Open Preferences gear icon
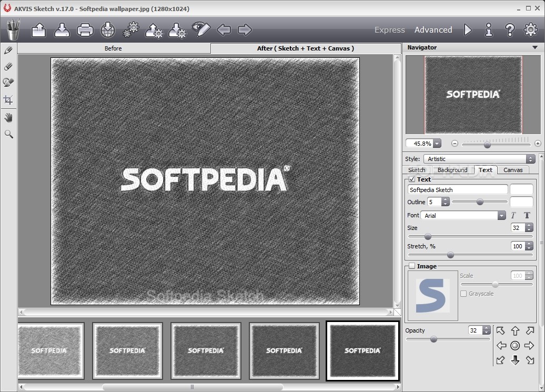Image resolution: width=545 pixels, height=392 pixels. pyautogui.click(x=530, y=30)
